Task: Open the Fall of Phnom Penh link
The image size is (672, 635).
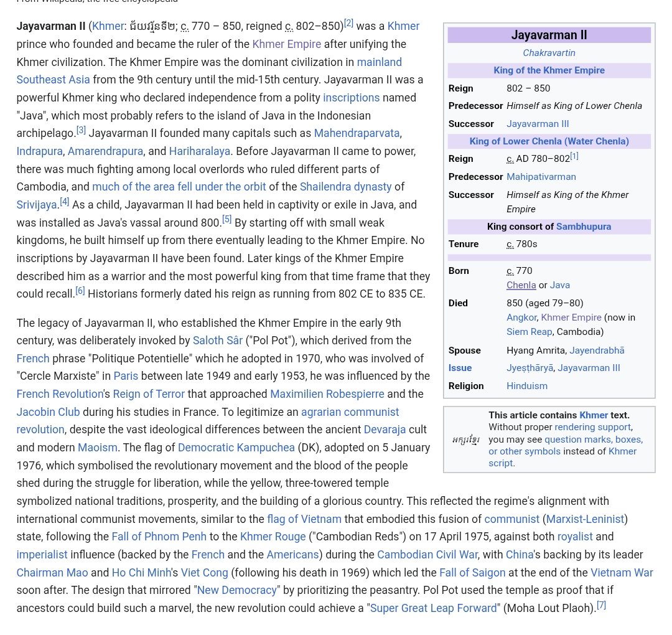Action: pos(159,537)
